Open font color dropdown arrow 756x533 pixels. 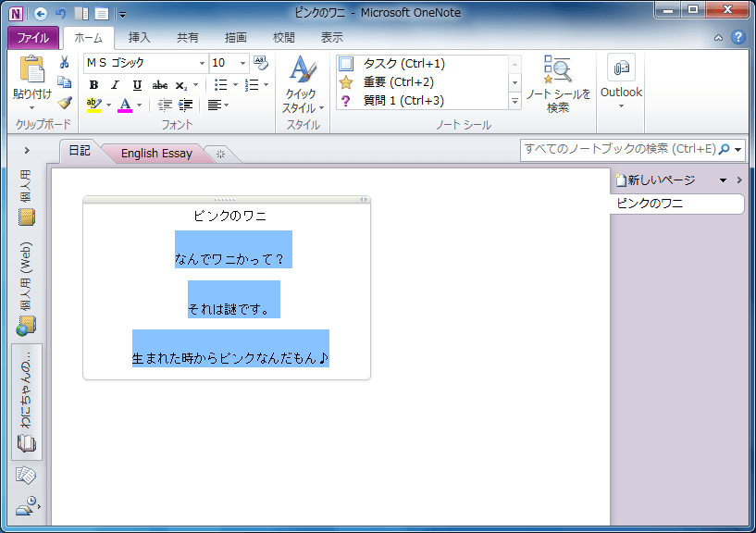(x=140, y=105)
